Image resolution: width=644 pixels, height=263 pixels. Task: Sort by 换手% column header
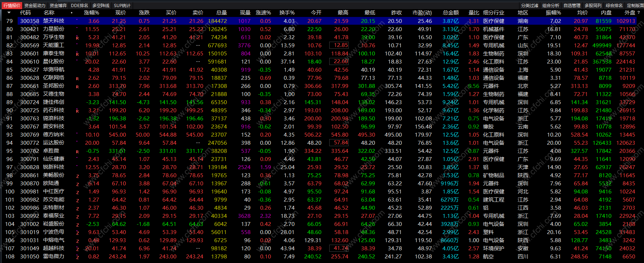click(x=287, y=13)
